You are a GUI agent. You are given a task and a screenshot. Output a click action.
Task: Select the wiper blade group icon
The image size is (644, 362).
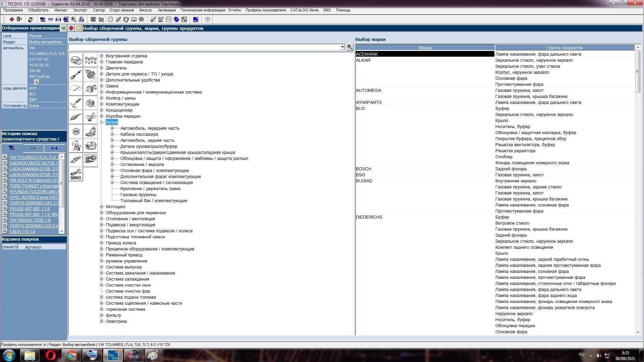pyautogui.click(x=76, y=89)
